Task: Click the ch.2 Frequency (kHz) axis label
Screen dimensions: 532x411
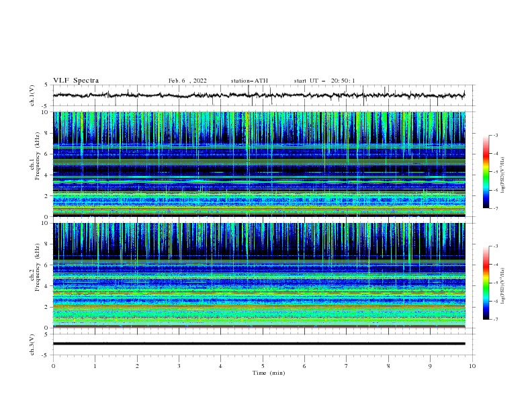Action: [34, 267]
